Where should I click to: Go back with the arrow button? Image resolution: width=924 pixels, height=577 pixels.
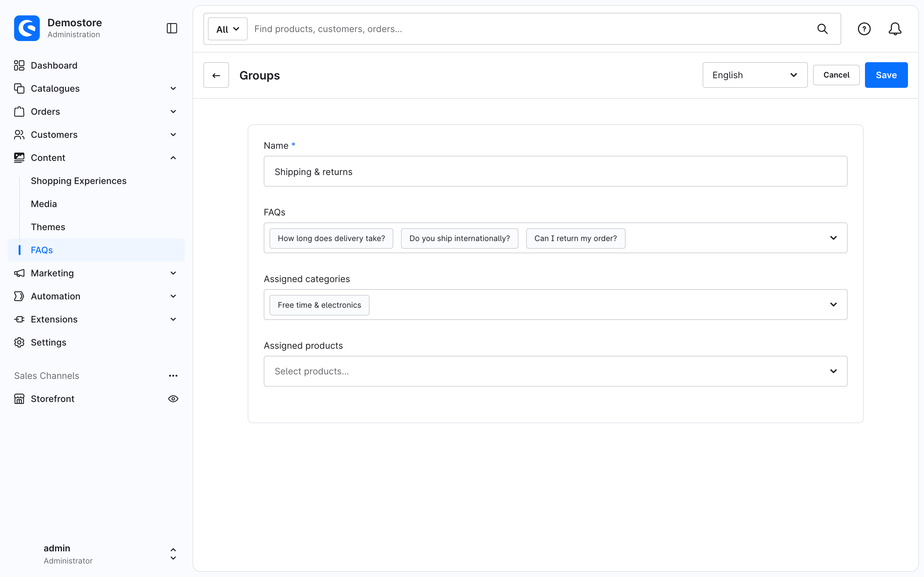pos(216,75)
